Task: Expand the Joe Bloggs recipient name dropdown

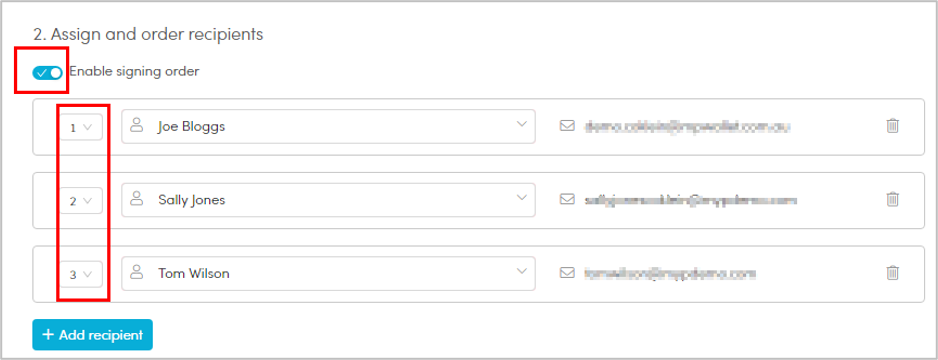Action: pyautogui.click(x=328, y=126)
